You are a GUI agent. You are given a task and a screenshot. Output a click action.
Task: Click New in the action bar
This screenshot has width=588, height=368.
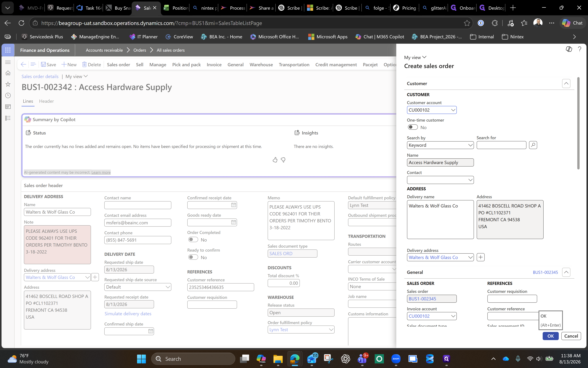(x=69, y=65)
